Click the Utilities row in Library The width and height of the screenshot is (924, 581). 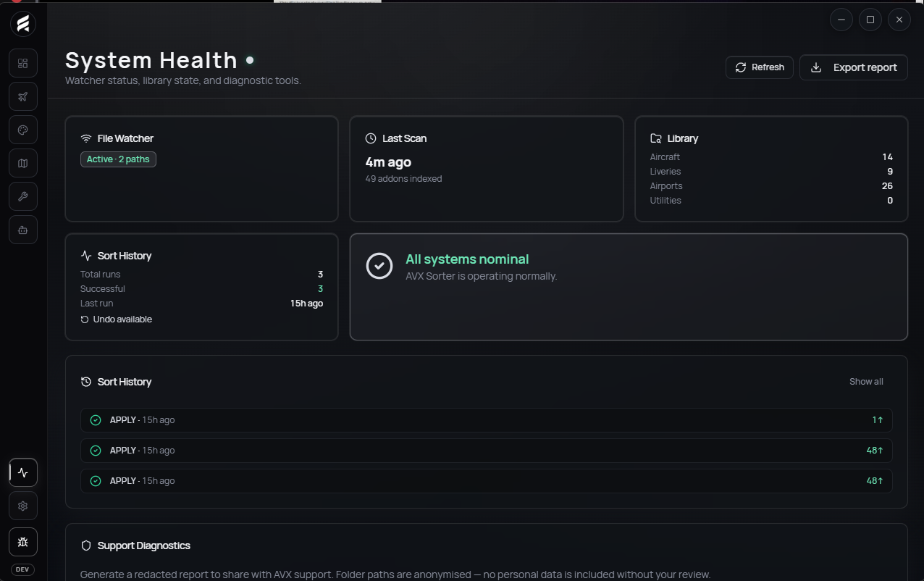(x=771, y=201)
